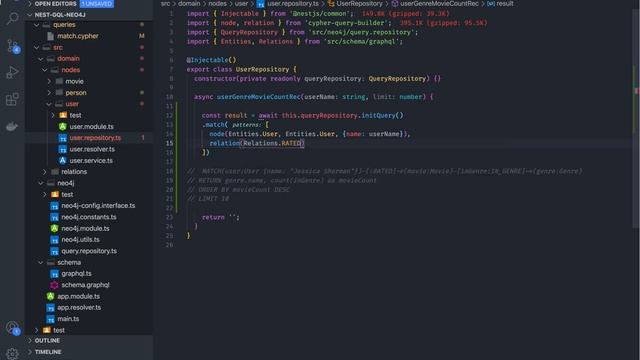This screenshot has height=360, width=640.
Task: Open Run and Debug view
Action: coord(13,73)
